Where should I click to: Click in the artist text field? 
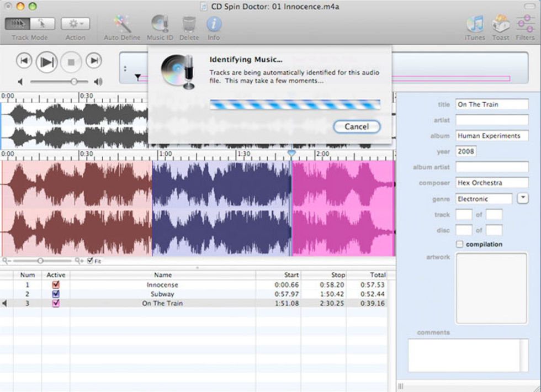(492, 120)
